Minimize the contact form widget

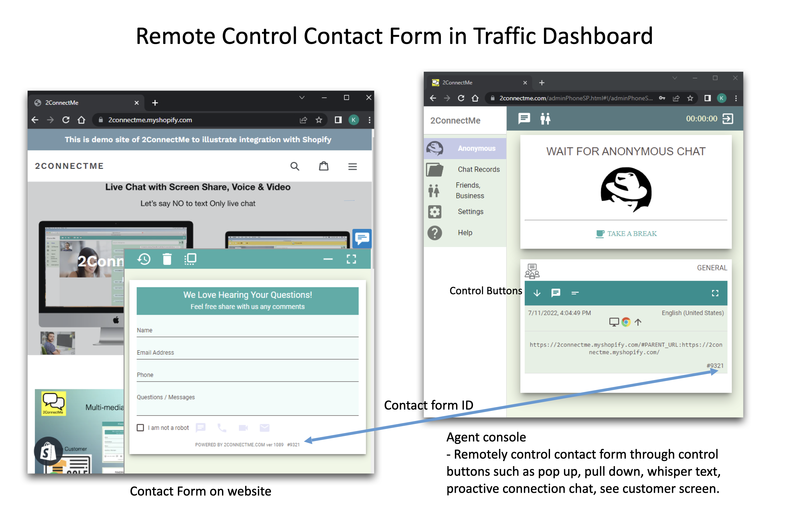point(328,259)
